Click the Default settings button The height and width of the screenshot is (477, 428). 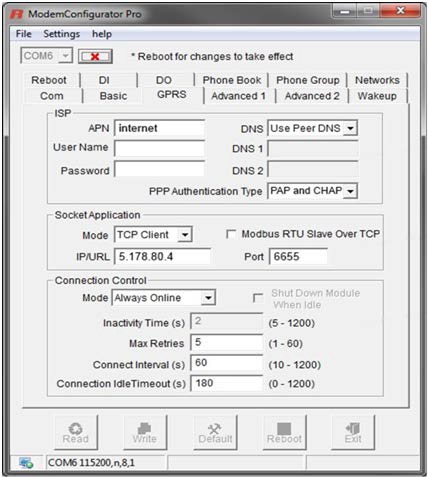click(215, 432)
